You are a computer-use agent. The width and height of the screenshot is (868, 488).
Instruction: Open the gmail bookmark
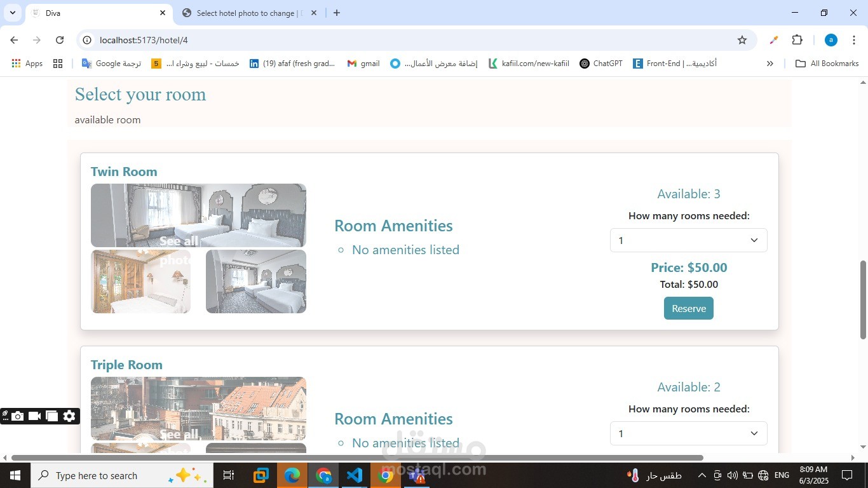click(363, 64)
